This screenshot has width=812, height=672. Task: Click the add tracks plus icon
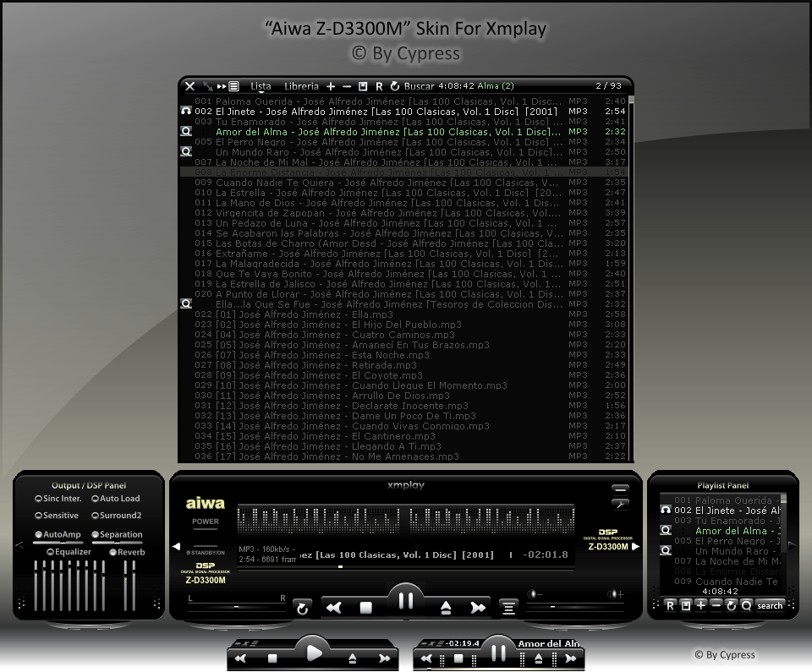331,85
